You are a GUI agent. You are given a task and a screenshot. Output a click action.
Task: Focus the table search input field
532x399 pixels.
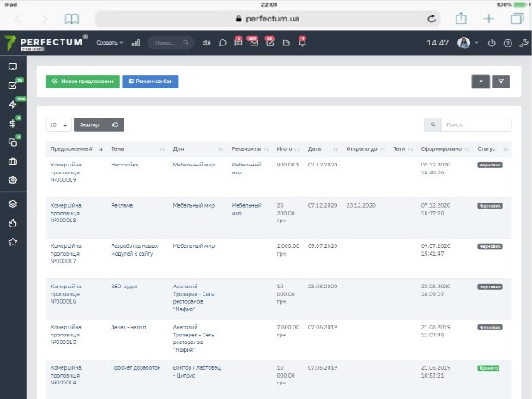click(476, 125)
